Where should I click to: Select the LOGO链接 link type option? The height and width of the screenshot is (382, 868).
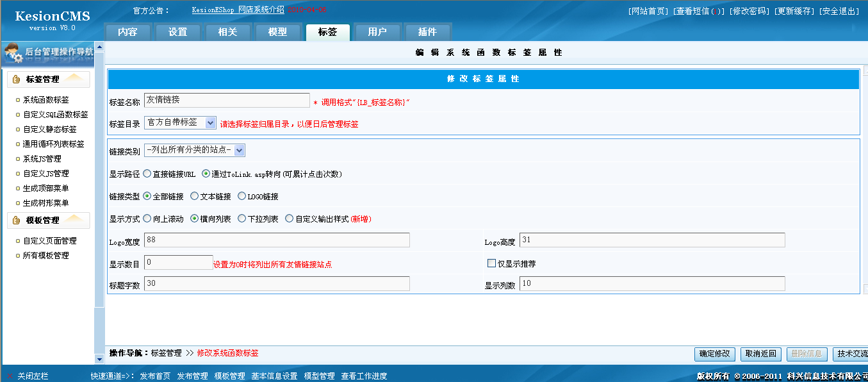[243, 196]
